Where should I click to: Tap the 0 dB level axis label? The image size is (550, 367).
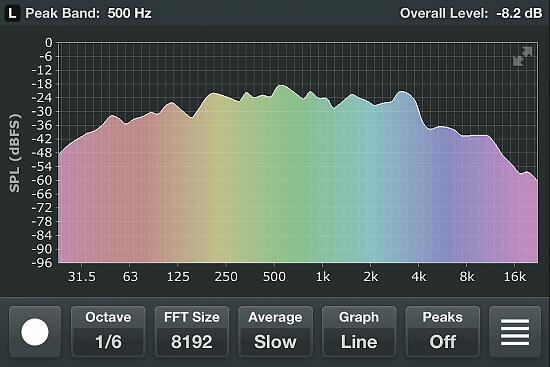48,43
